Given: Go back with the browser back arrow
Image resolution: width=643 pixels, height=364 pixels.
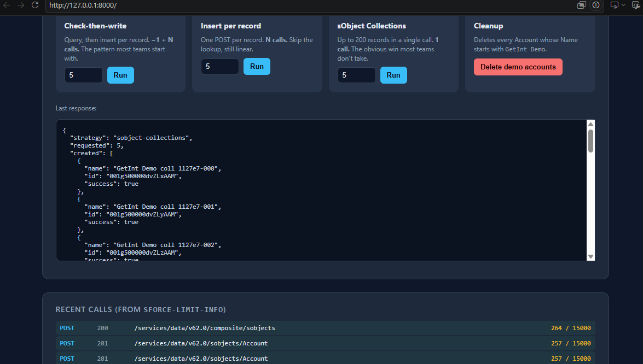Looking at the screenshot, I should [x=7, y=5].
